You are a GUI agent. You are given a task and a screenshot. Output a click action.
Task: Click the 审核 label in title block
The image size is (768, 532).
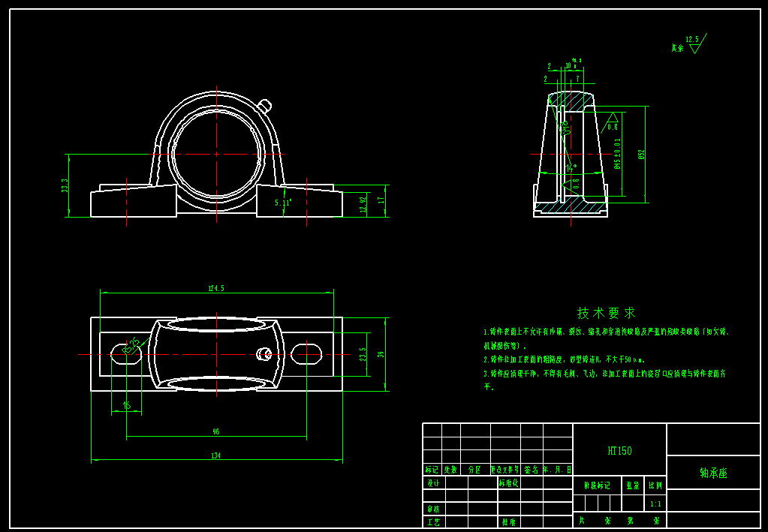coord(433,509)
